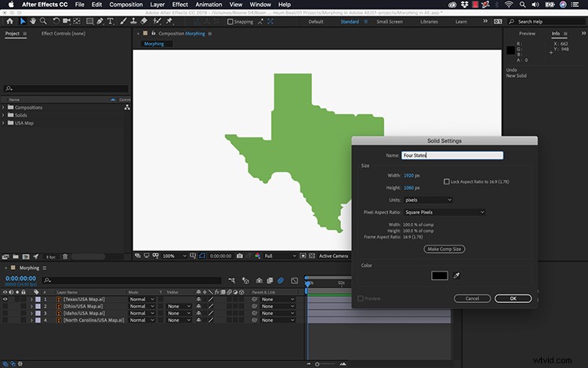588x368 pixels.
Task: Open the Units pixels dropdown
Action: tap(428, 200)
